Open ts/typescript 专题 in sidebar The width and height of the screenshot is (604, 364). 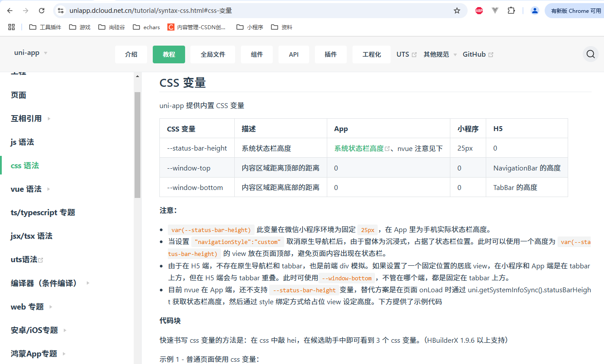click(43, 213)
